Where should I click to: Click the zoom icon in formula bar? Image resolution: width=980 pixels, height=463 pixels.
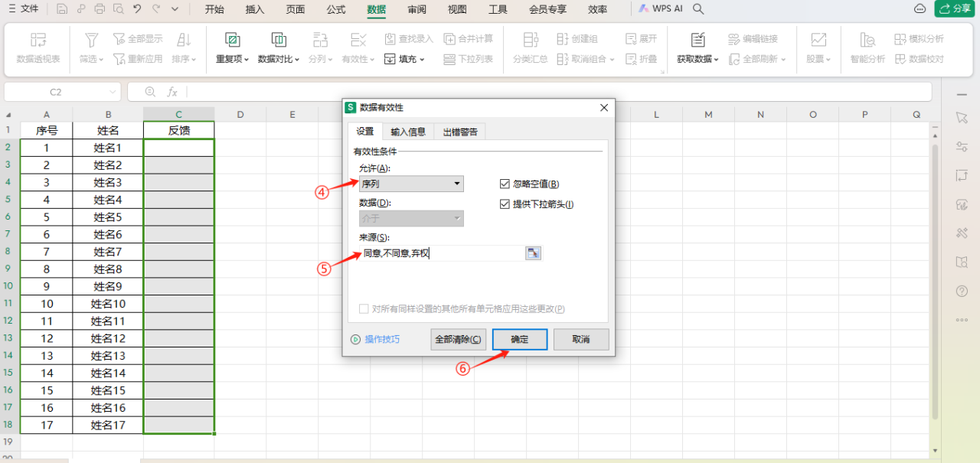click(149, 92)
